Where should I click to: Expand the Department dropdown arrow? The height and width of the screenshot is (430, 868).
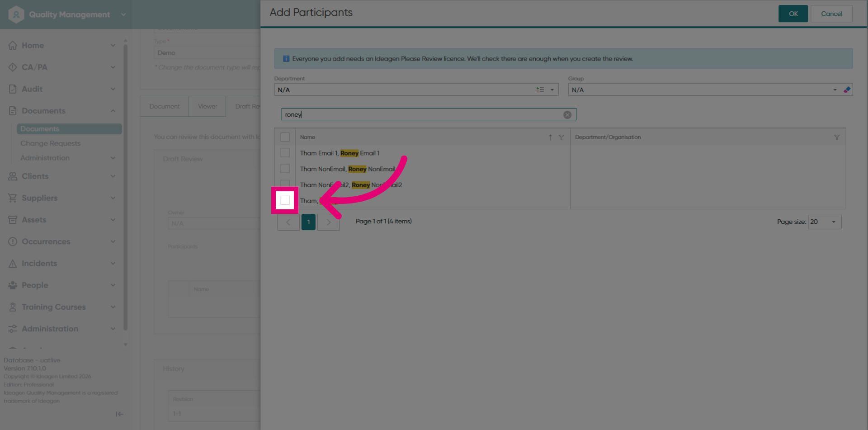pos(552,90)
